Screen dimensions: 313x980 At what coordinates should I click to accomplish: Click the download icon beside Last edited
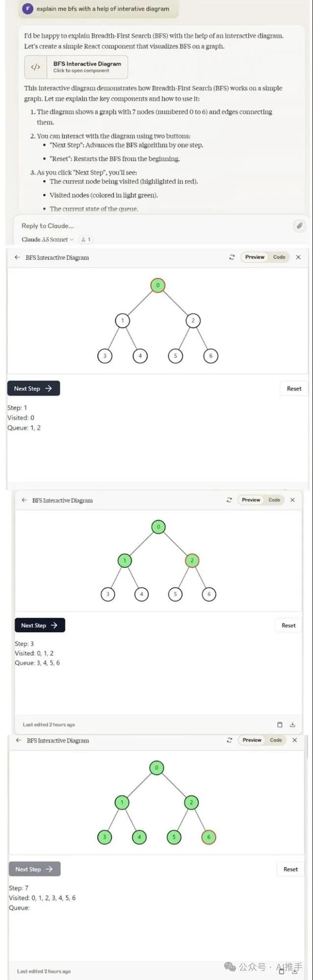click(x=292, y=725)
